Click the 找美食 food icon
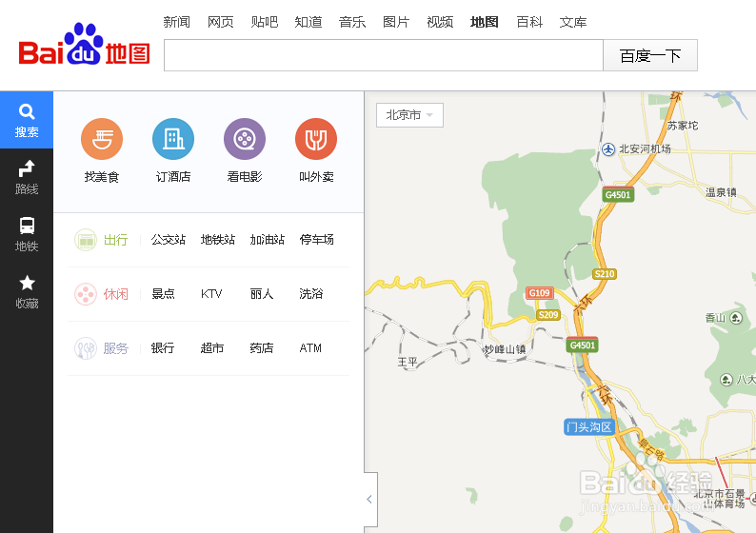756x533 pixels. 102,139
